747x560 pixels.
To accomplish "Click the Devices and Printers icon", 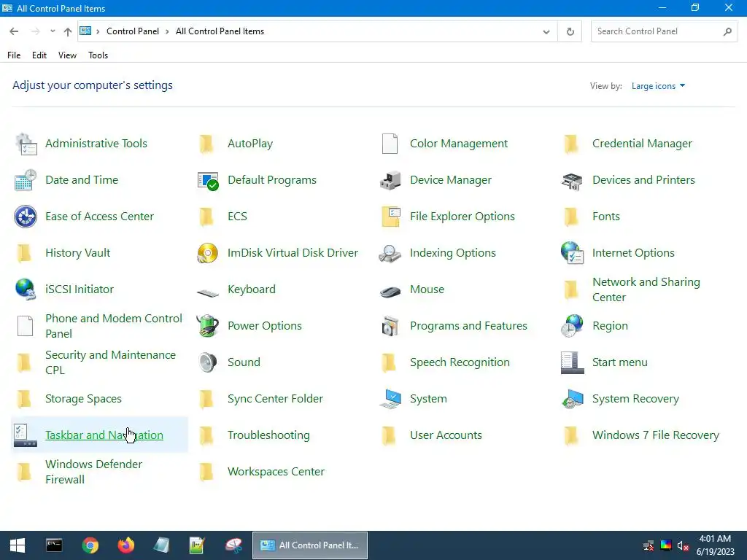I will click(x=572, y=181).
